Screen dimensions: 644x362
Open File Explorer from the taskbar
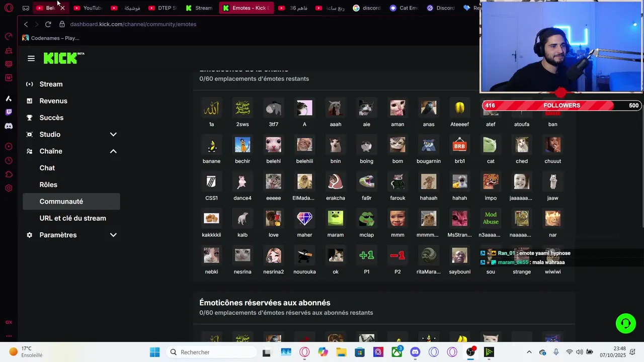coord(341,352)
